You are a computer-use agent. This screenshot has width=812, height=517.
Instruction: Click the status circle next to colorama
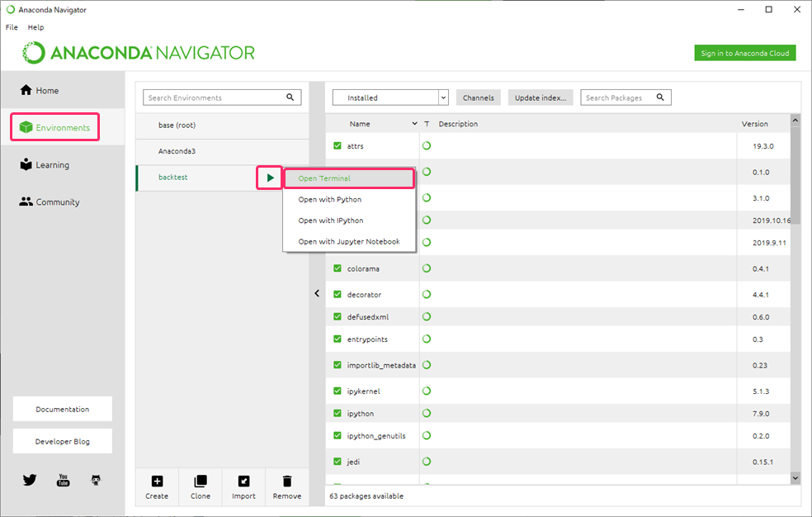pyautogui.click(x=427, y=268)
